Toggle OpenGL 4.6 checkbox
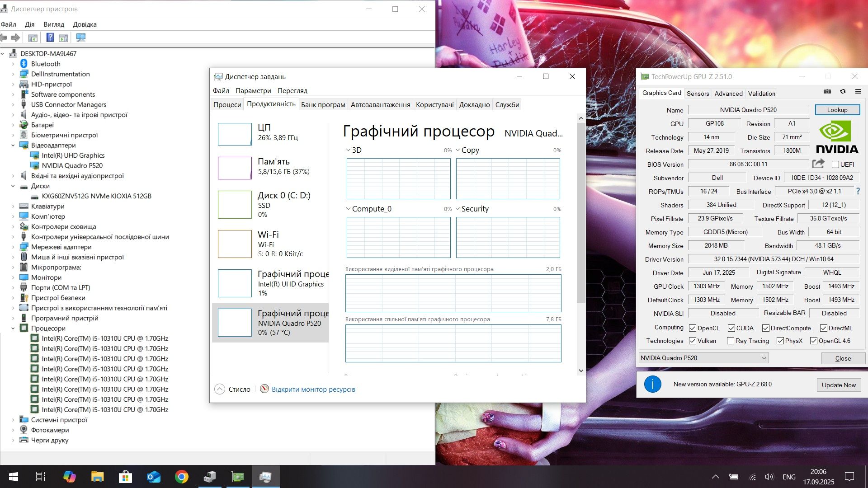The height and width of the screenshot is (488, 868). pyautogui.click(x=814, y=341)
